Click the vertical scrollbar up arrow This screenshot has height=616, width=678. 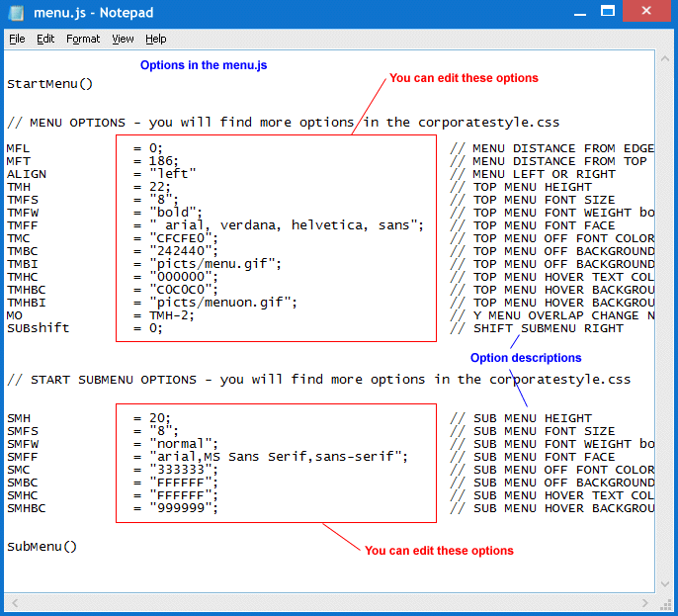(663, 58)
